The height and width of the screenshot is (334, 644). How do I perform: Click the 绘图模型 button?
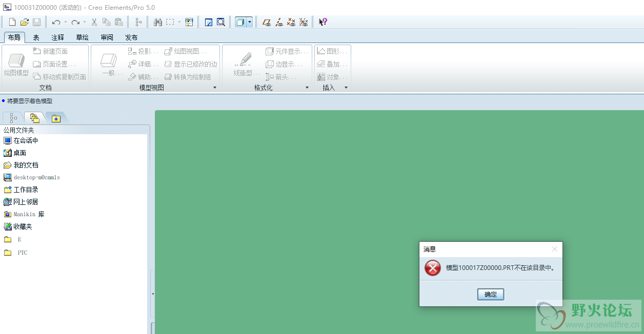coord(16,65)
